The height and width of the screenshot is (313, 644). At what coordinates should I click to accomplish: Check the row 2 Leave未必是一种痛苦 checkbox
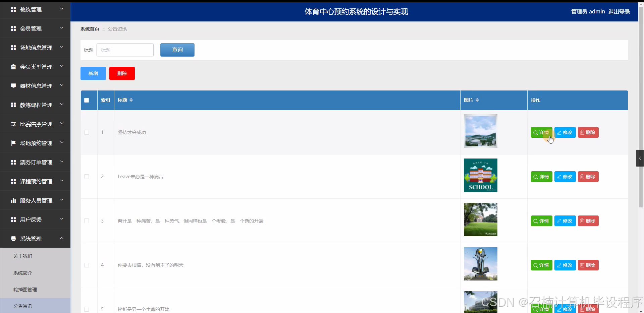tap(87, 177)
